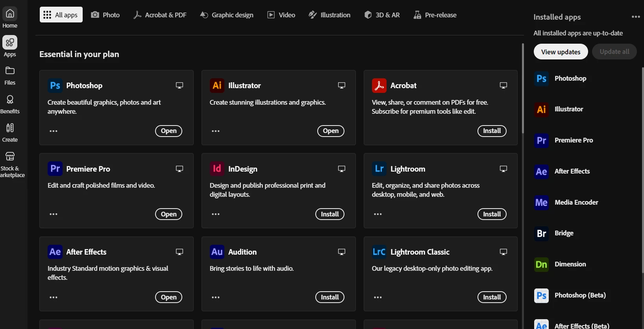This screenshot has height=329, width=644.
Task: Click the After Effects card app icon
Action: pos(55,252)
